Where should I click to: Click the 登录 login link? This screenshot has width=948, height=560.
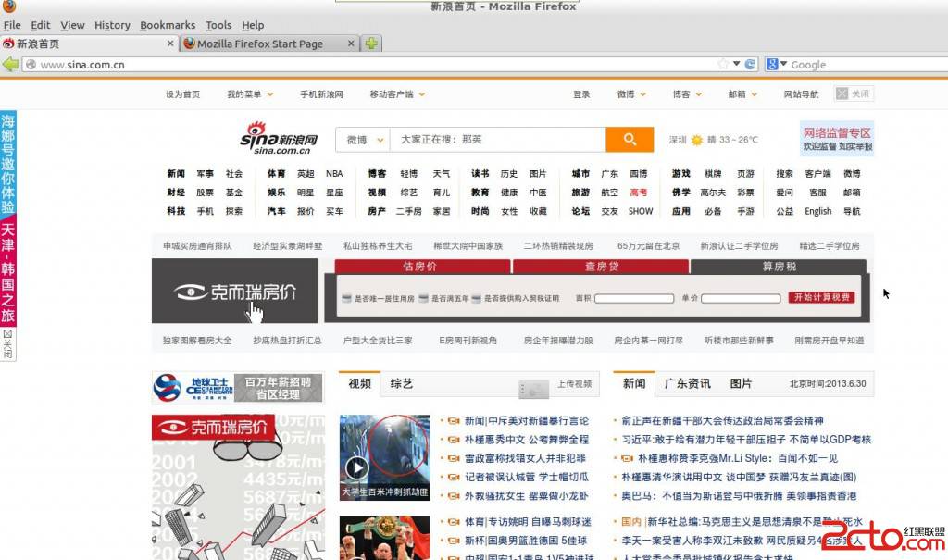coord(581,94)
